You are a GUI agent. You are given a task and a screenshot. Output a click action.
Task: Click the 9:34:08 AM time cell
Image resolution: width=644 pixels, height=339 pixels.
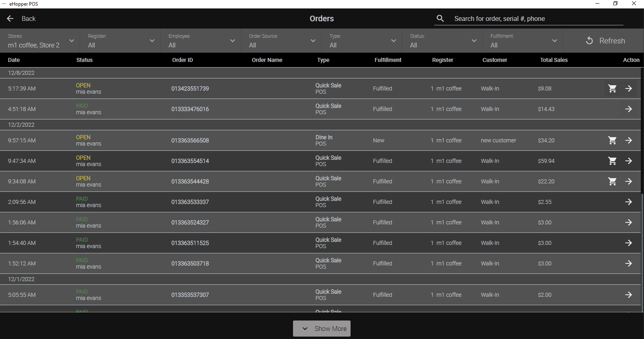(22, 181)
